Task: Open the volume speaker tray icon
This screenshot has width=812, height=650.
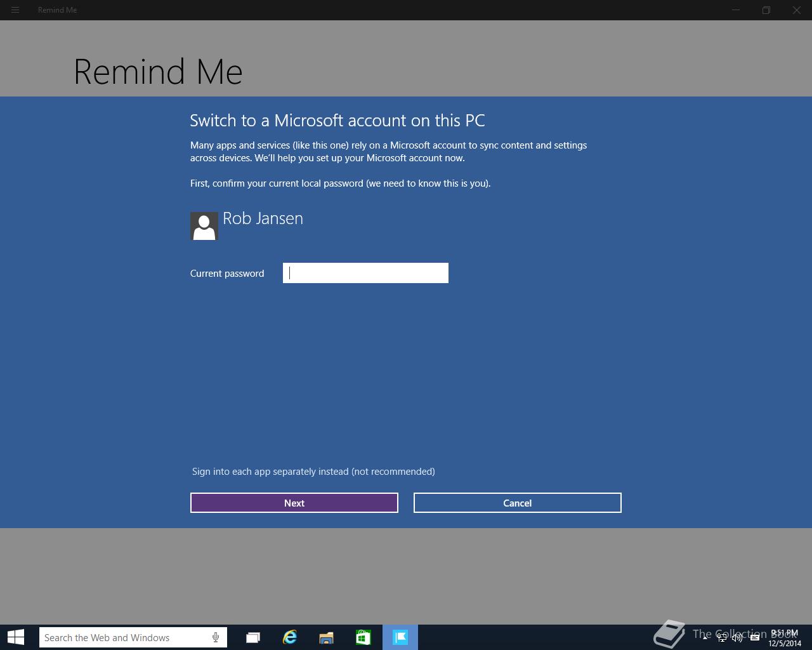Action: tap(737, 638)
